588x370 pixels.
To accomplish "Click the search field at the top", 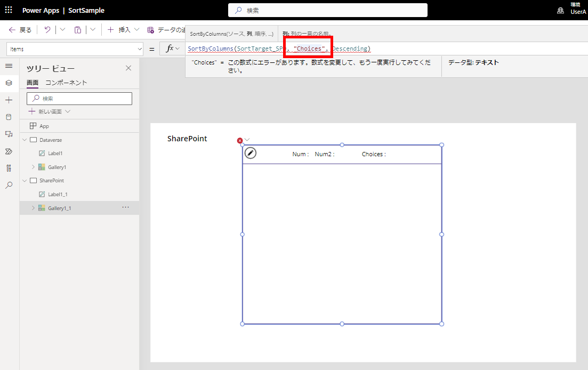I will point(327,10).
